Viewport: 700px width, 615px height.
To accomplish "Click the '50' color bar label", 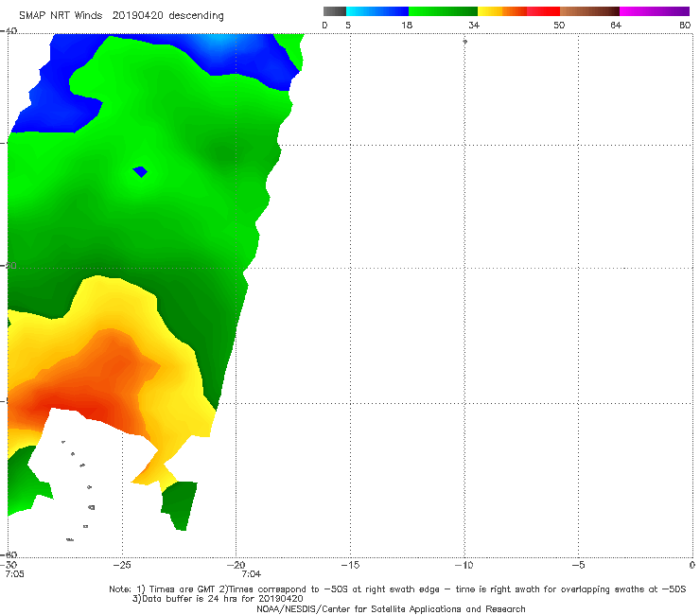I will (559, 26).
